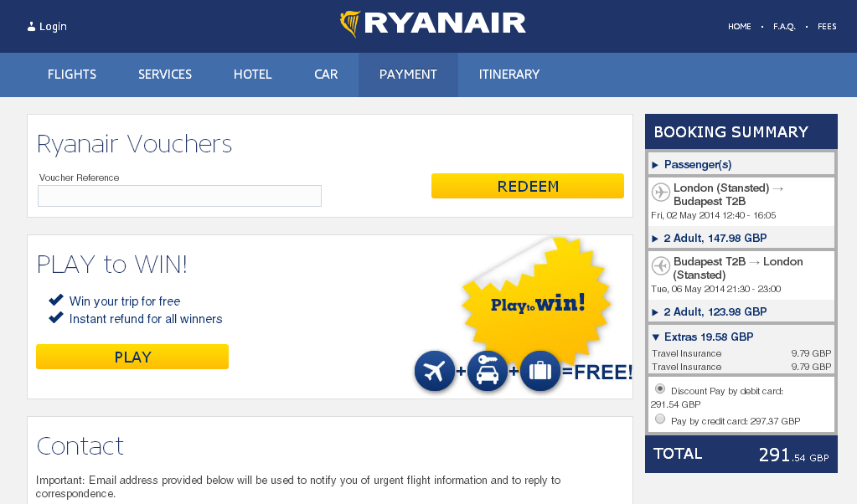
Task: Open the FLIGHTS tab
Action: 72,75
